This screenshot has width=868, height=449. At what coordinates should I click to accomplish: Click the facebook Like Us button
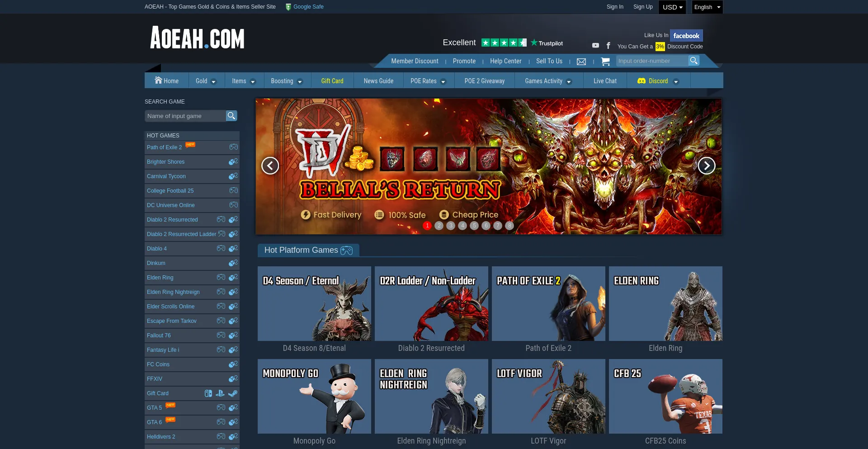point(686,35)
